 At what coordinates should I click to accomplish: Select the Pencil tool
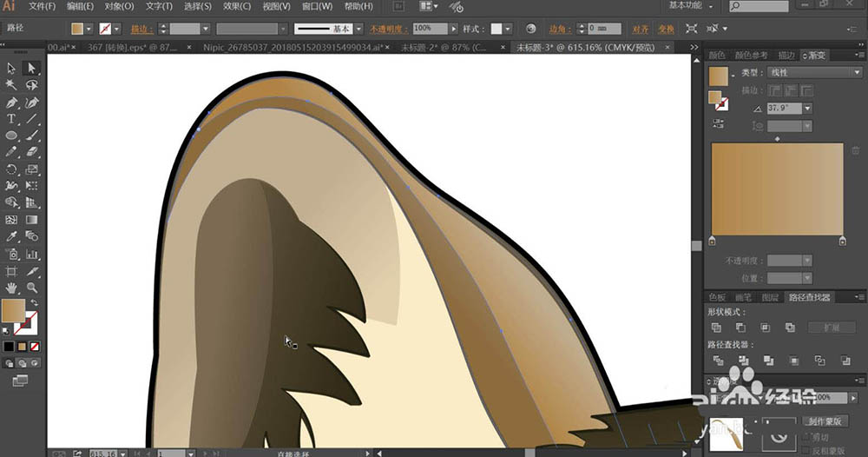coord(11,152)
